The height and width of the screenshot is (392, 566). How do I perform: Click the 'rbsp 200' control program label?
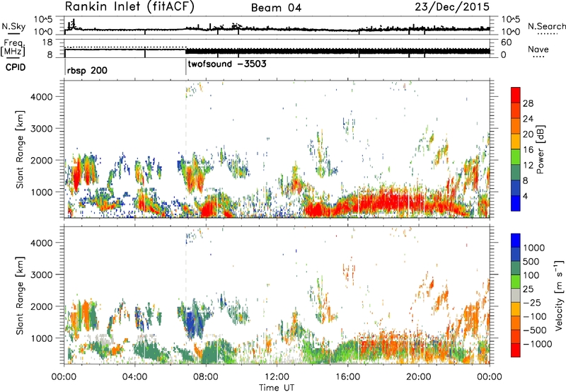[x=87, y=70]
